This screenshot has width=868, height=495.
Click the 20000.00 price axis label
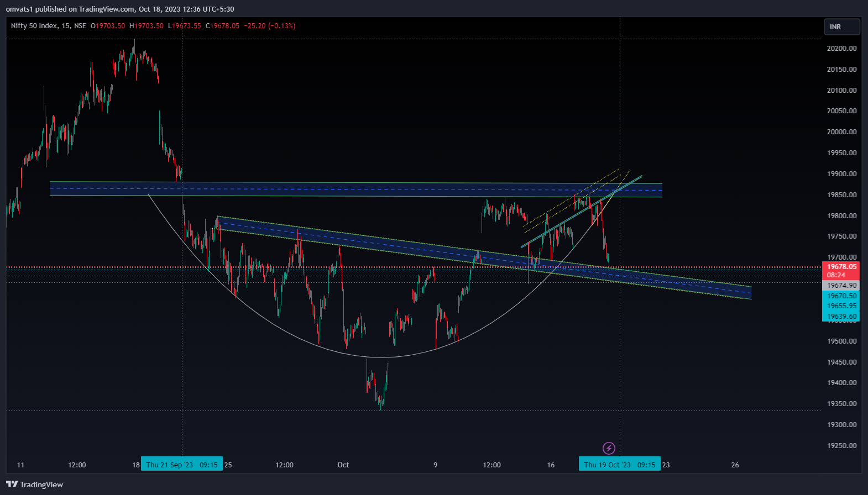[x=841, y=132]
